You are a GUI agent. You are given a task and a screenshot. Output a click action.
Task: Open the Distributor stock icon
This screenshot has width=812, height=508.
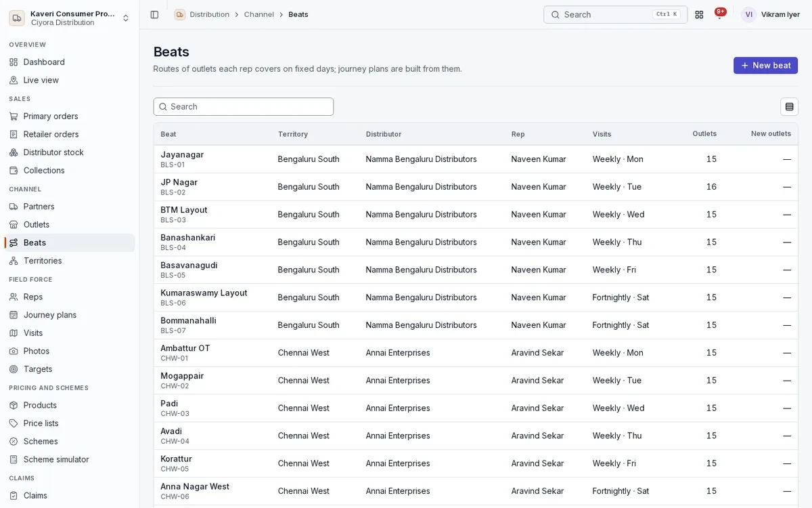(14, 152)
